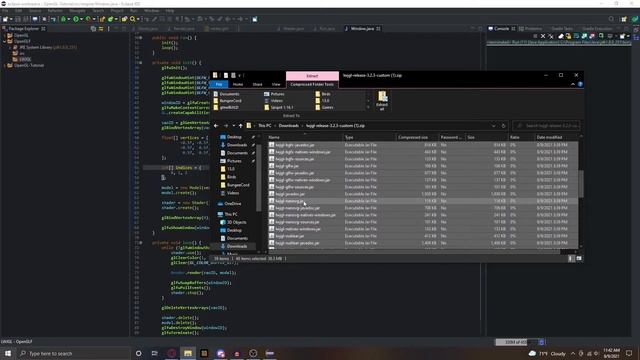The width and height of the screenshot is (640, 360).
Task: Click Eclipse Search flashlight icon
Action: coord(132,19)
